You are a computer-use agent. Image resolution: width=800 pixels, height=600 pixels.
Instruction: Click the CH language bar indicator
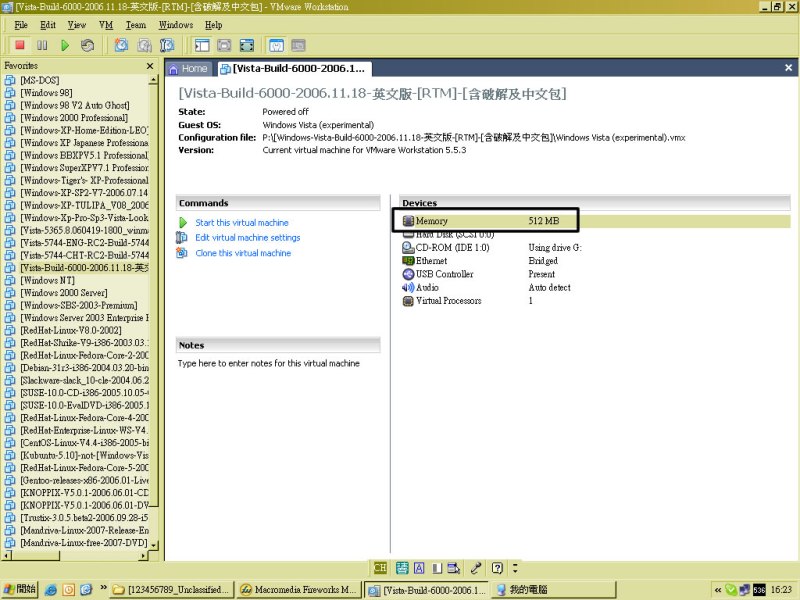[380, 568]
